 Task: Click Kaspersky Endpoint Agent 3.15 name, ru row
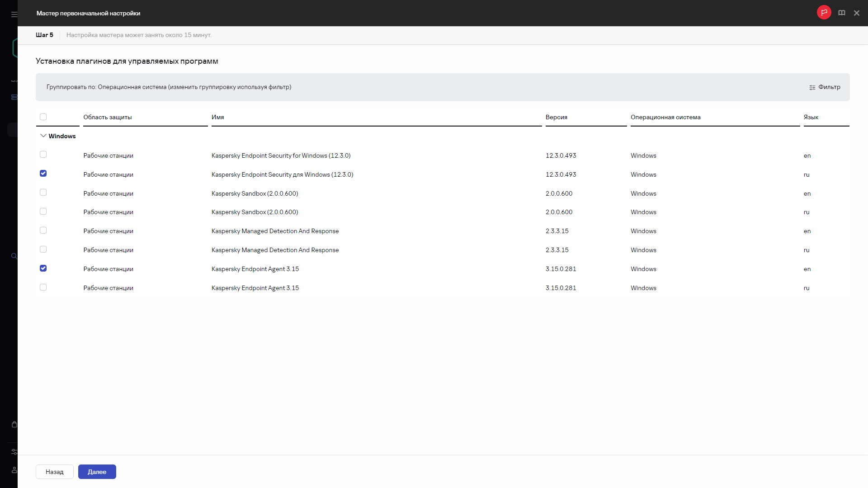(x=255, y=288)
